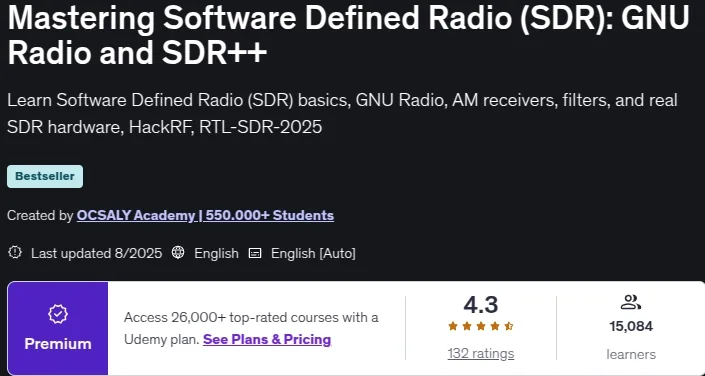The width and height of the screenshot is (705, 376).
Task: Click the course subtitle description text
Action: (342, 114)
